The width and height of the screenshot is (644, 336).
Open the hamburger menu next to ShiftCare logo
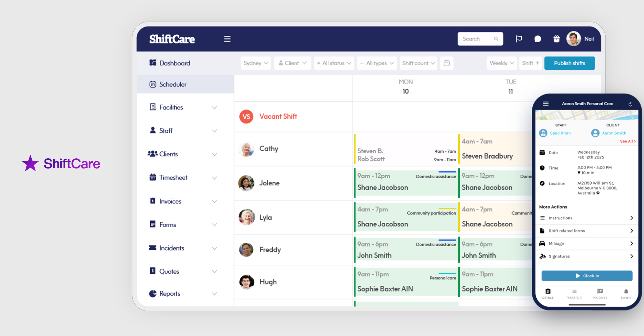pyautogui.click(x=227, y=39)
